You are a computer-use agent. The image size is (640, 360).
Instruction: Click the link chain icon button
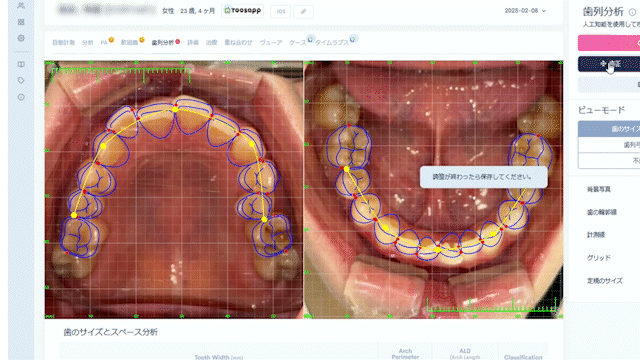pyautogui.click(x=303, y=11)
